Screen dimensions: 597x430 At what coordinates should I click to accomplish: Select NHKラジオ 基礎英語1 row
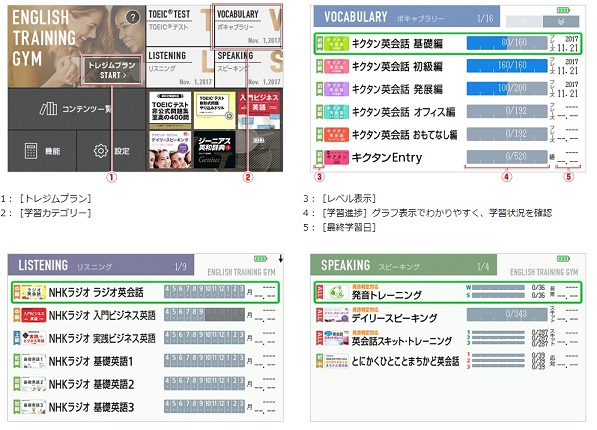[145, 361]
